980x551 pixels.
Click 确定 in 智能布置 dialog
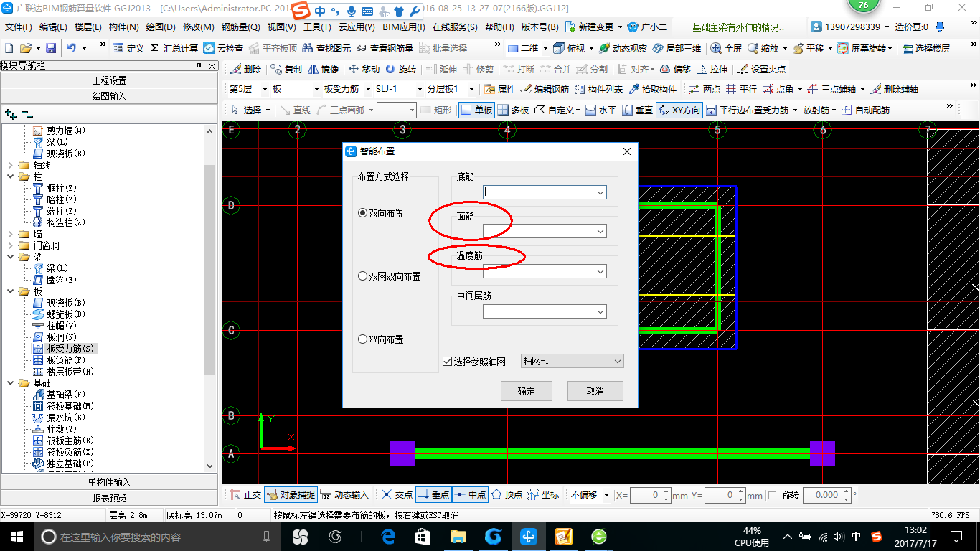tap(526, 391)
